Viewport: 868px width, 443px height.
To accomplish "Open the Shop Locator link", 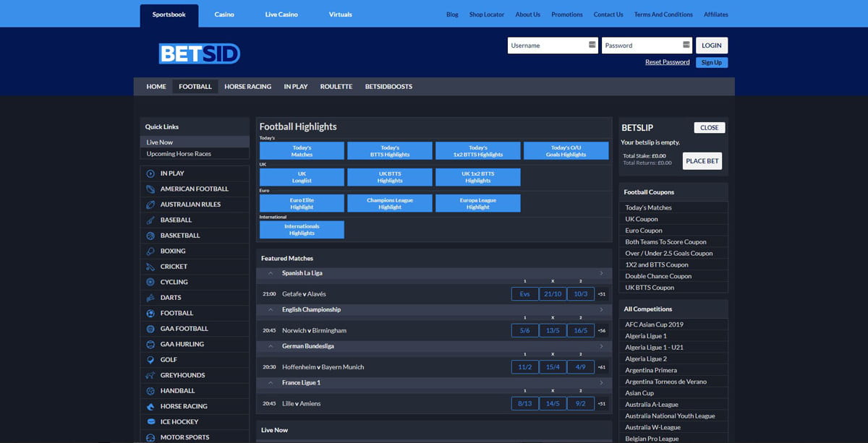I will click(487, 14).
